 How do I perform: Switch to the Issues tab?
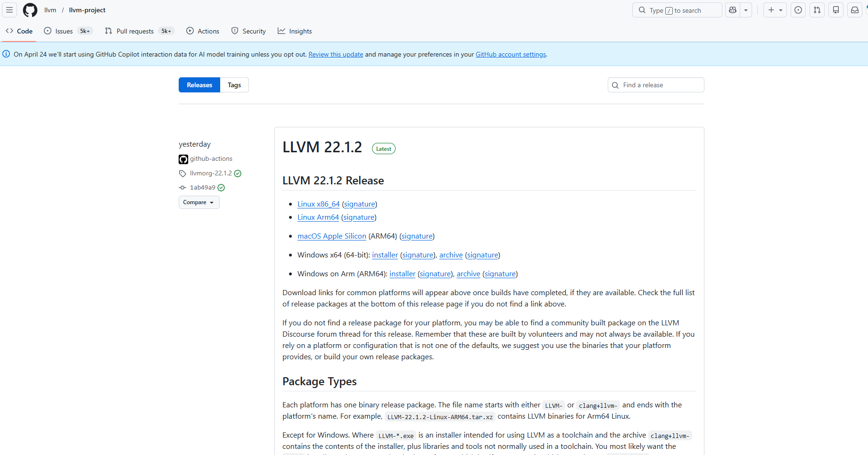68,31
